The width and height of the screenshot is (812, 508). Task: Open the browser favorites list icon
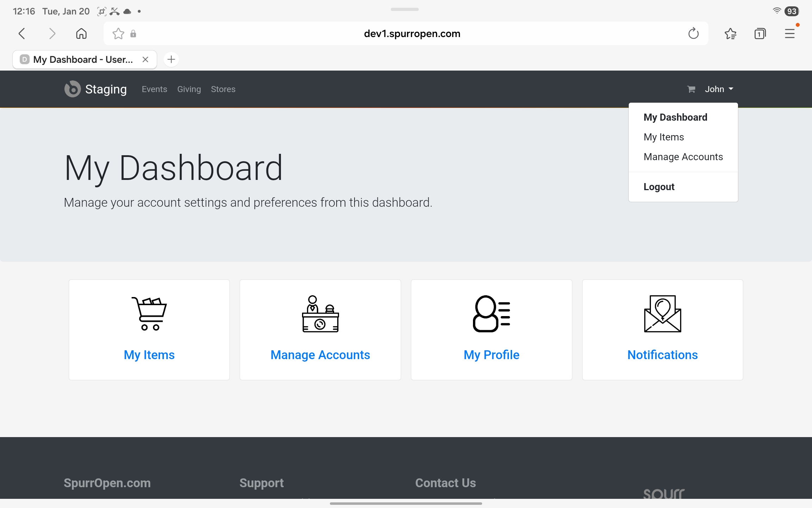(730, 34)
